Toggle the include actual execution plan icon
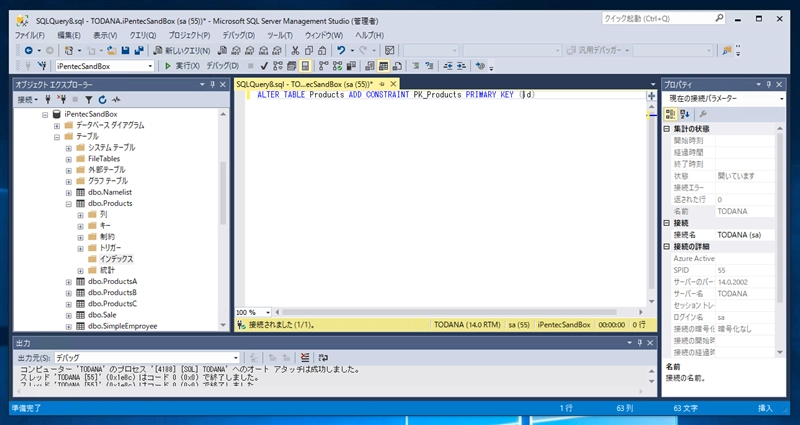 click(323, 66)
